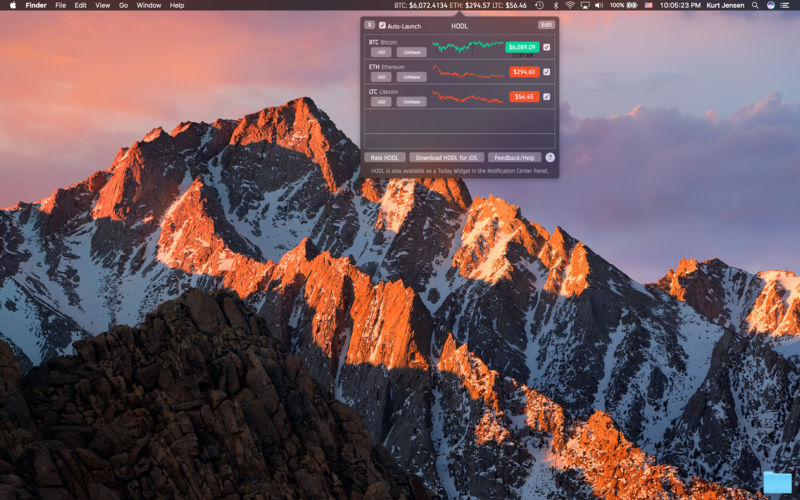Click the HODL ticker in menu bar

pyautogui.click(x=460, y=5)
